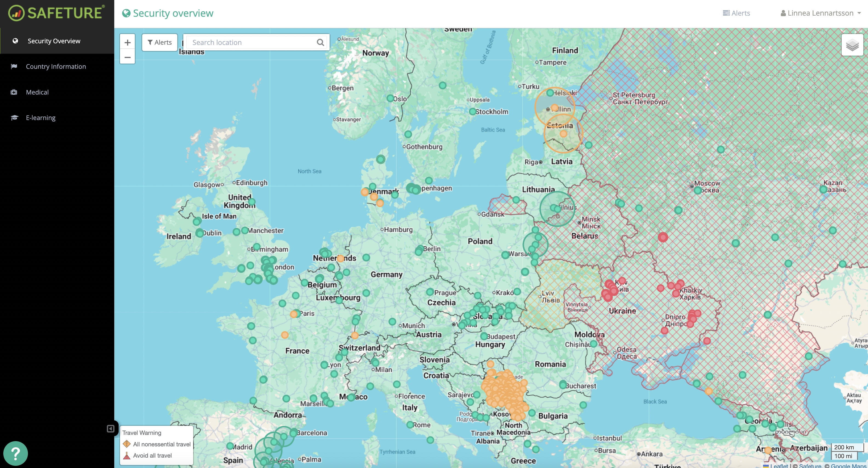Open the map layers switcher icon
868x468 pixels.
point(852,45)
